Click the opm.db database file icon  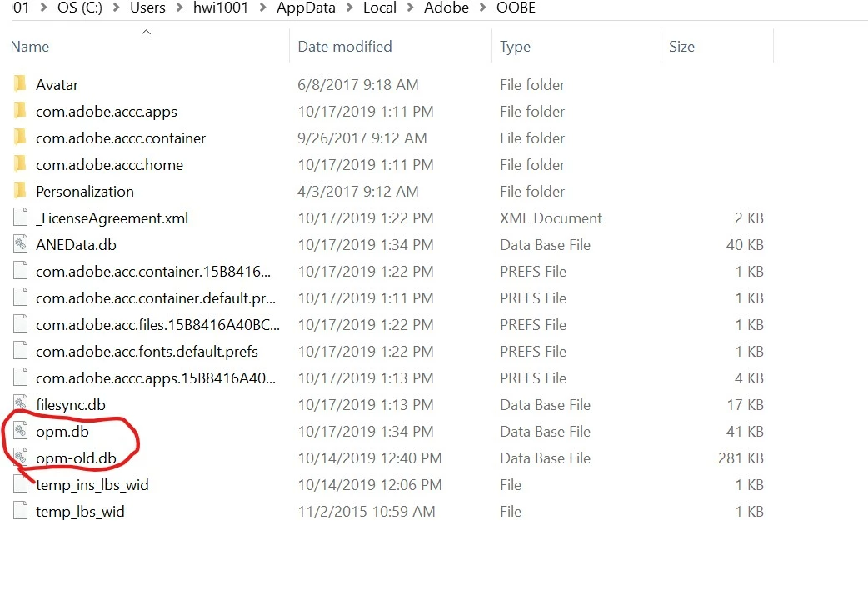click(x=21, y=430)
